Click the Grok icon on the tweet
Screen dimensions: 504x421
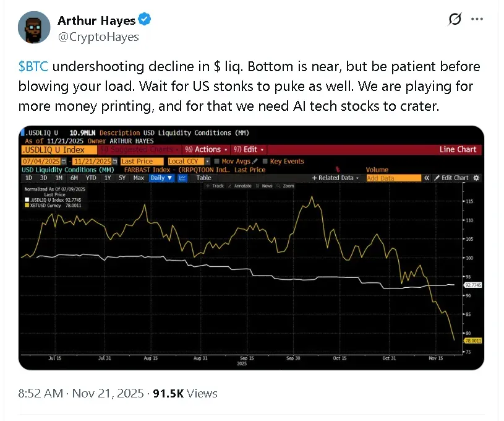(455, 20)
